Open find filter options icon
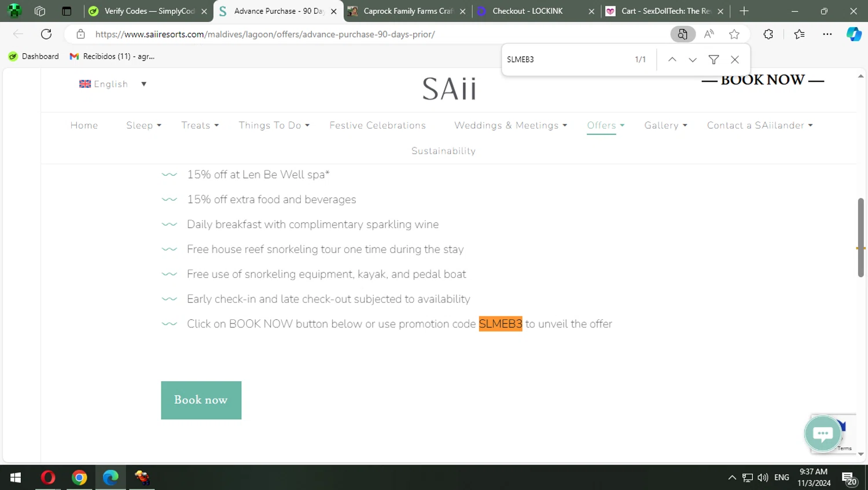Image resolution: width=868 pixels, height=490 pixels. pos(713,60)
